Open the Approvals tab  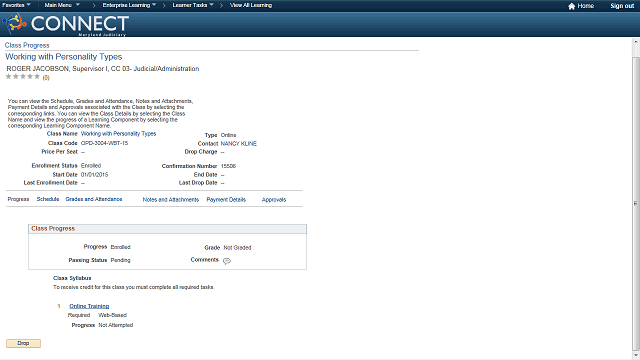274,200
